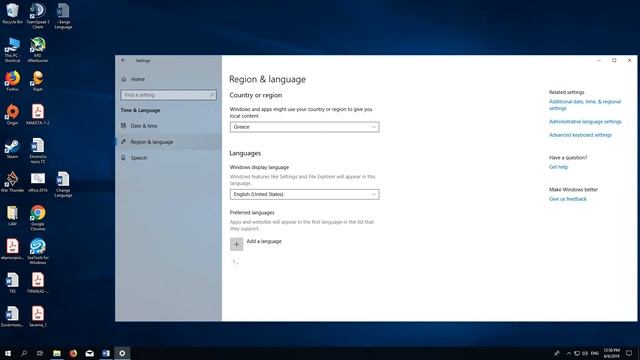The width and height of the screenshot is (640, 360).
Task: Open Firefox from the taskbar
Action: (x=73, y=353)
